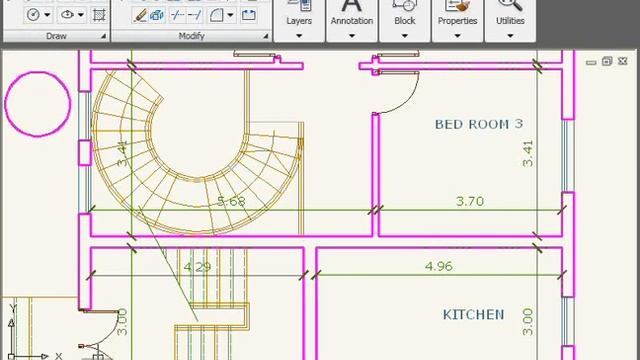Expand the Layers panel dropdown arrow
Image resolution: width=640 pixels, height=360 pixels.
click(x=299, y=36)
